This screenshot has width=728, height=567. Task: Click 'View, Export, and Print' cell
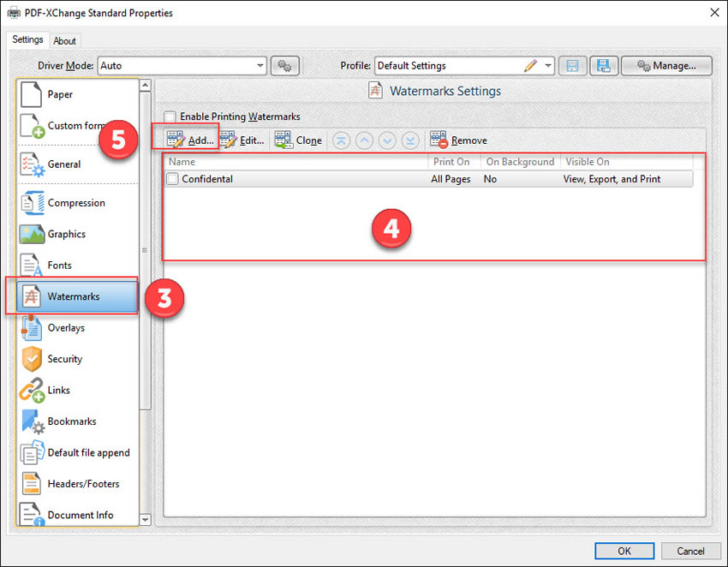[x=612, y=179]
